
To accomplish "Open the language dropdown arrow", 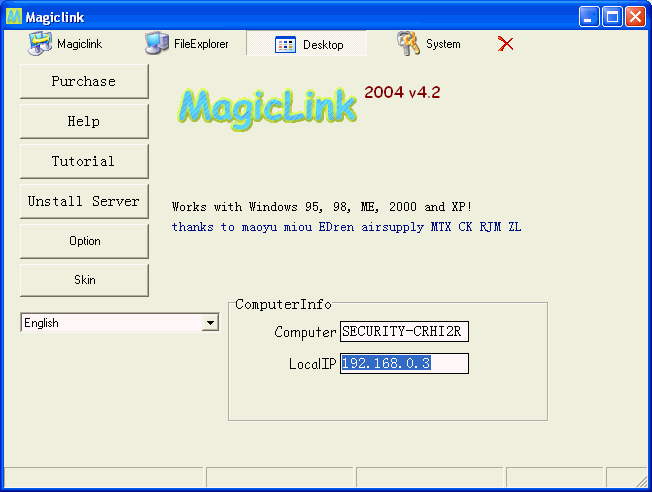I will click(210, 323).
